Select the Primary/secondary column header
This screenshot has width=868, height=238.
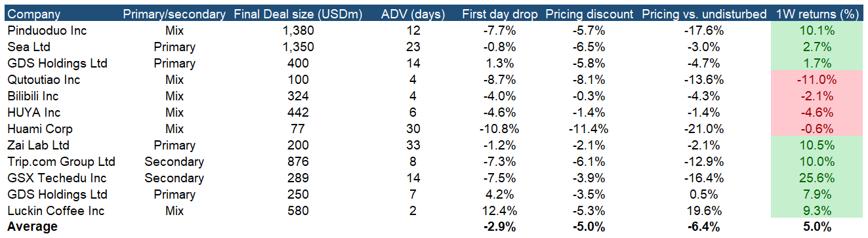(175, 14)
